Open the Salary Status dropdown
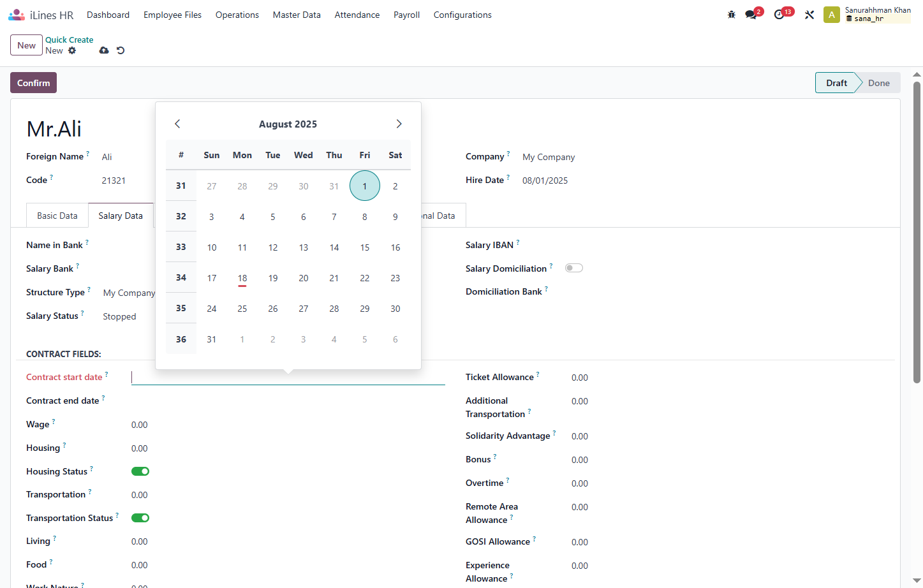923x588 pixels. pyautogui.click(x=119, y=316)
